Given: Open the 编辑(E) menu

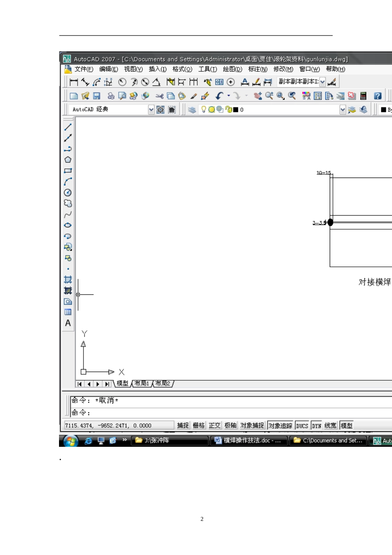Looking at the screenshot, I should tap(109, 69).
